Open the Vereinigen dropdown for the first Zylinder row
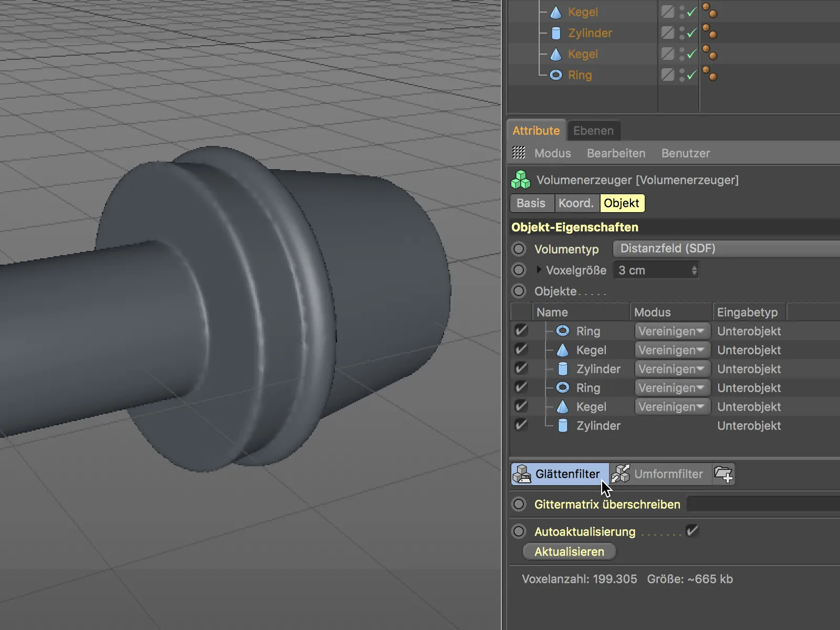Viewport: 840px width, 630px height. (672, 369)
